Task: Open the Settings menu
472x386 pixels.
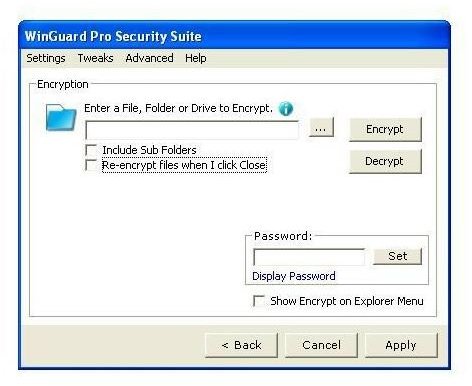Action: 46,58
